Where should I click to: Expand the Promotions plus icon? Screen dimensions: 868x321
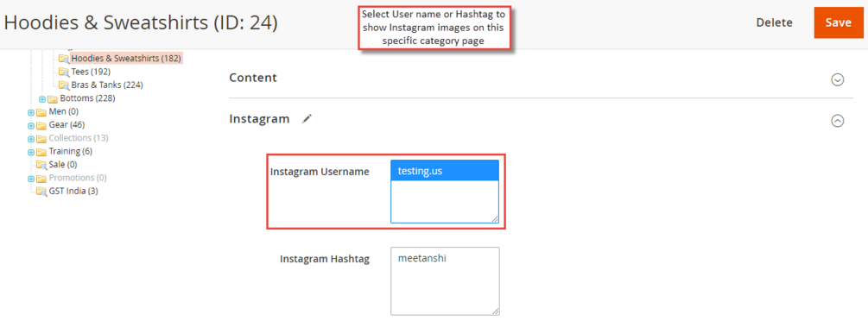tap(31, 179)
